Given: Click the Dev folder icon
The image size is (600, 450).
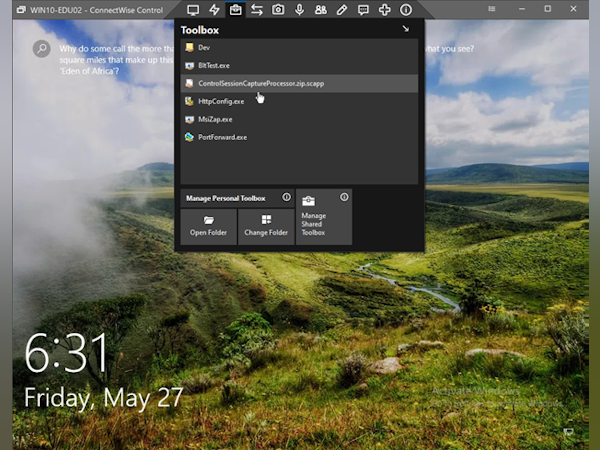Looking at the screenshot, I should pos(189,47).
